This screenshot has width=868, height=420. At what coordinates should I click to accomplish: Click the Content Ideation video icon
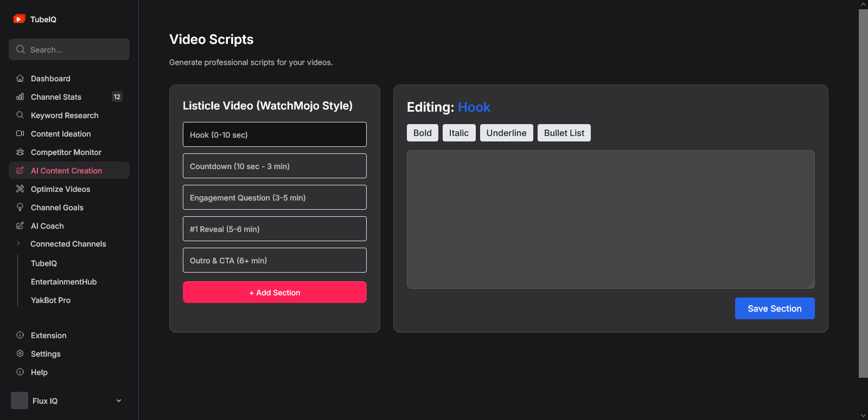(20, 134)
